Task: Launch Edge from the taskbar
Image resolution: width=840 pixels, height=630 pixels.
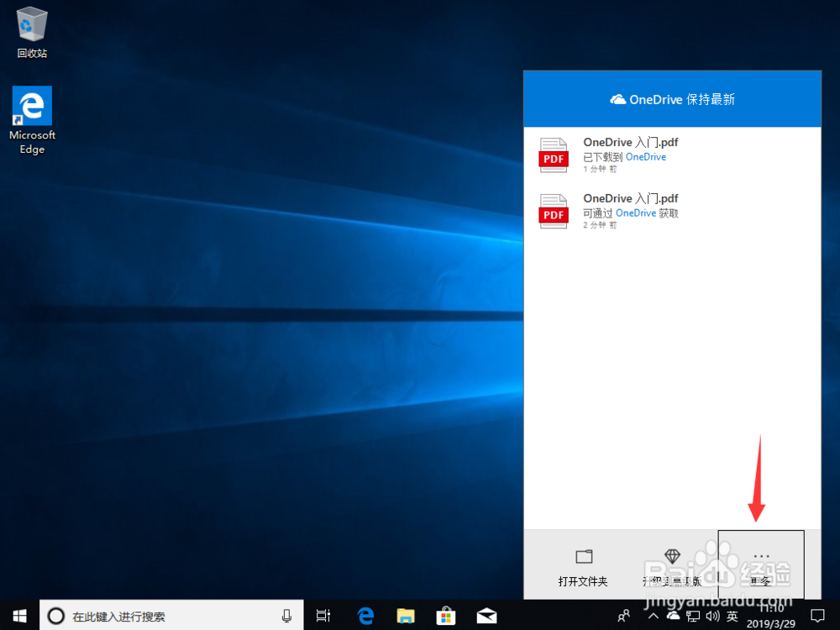Action: 366,616
